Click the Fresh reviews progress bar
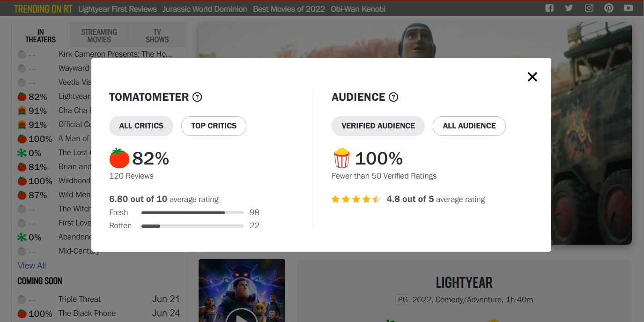This screenshot has height=322, width=644. [192, 213]
